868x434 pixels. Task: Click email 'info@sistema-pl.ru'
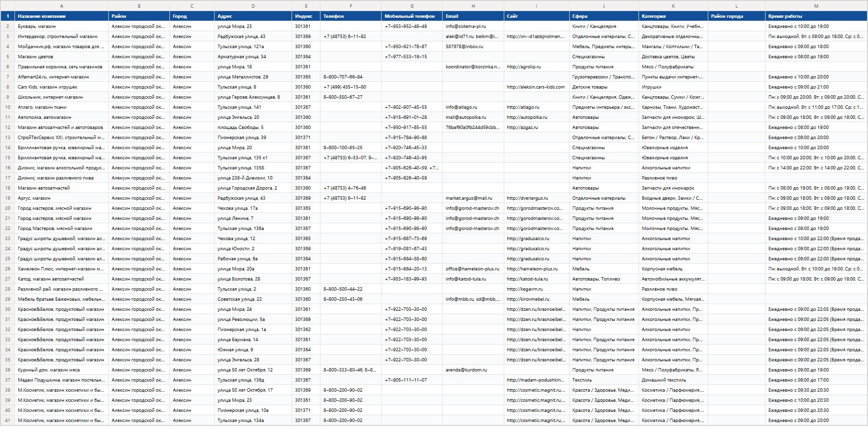[x=473, y=26]
